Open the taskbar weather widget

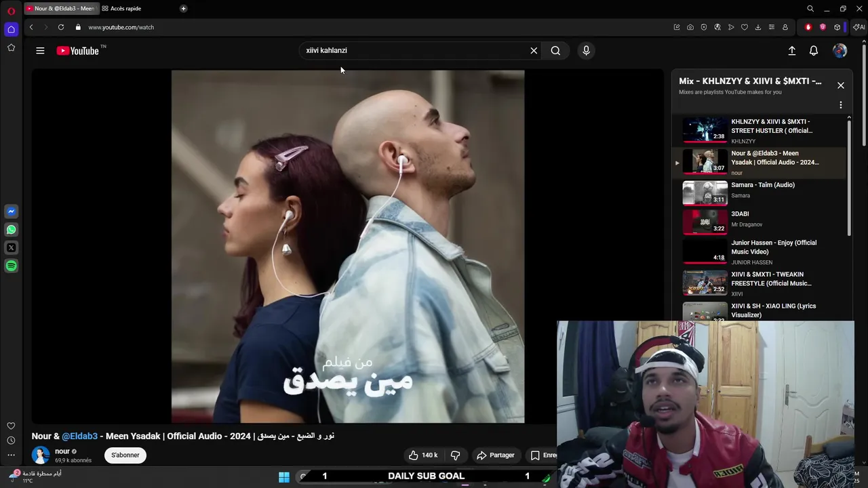35,476
